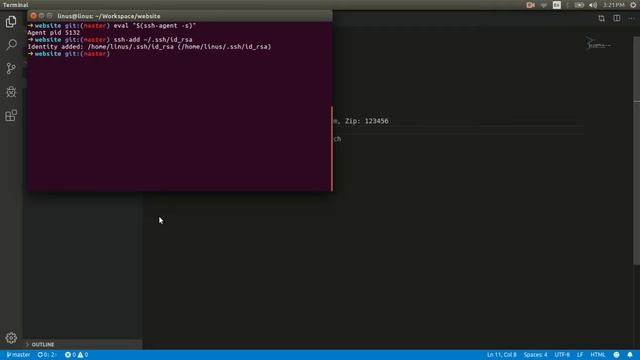Change file encoding via UTF-8

pos(562,355)
